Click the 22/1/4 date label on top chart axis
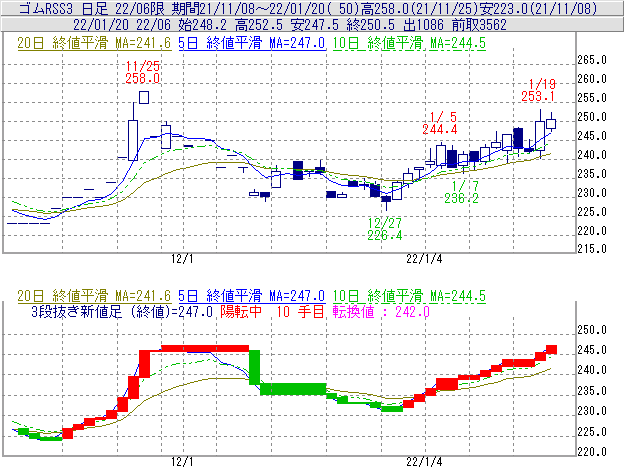The image size is (624, 475). [424, 259]
